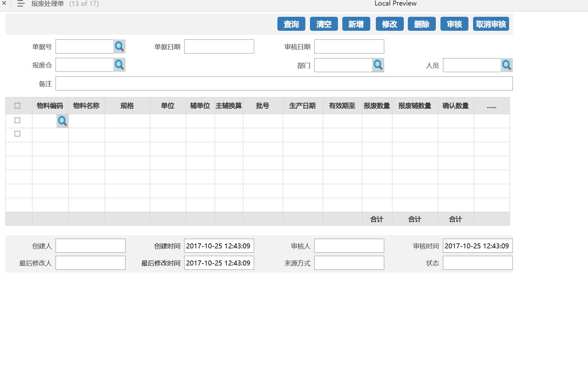This screenshot has height=387, width=588.
Task: Check the first table row checkbox
Action: [x=17, y=120]
